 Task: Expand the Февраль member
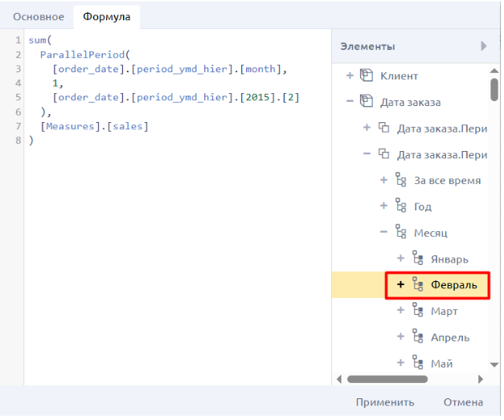click(x=400, y=284)
